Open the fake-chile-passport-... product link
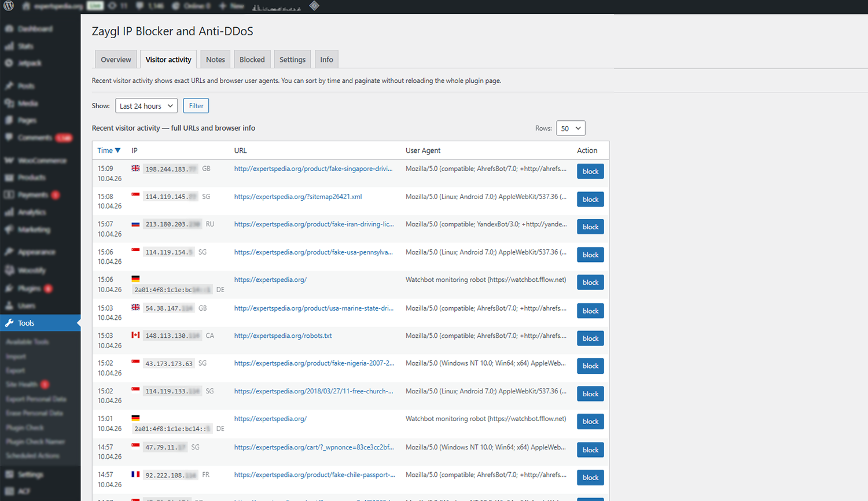868x501 pixels. 315,475
